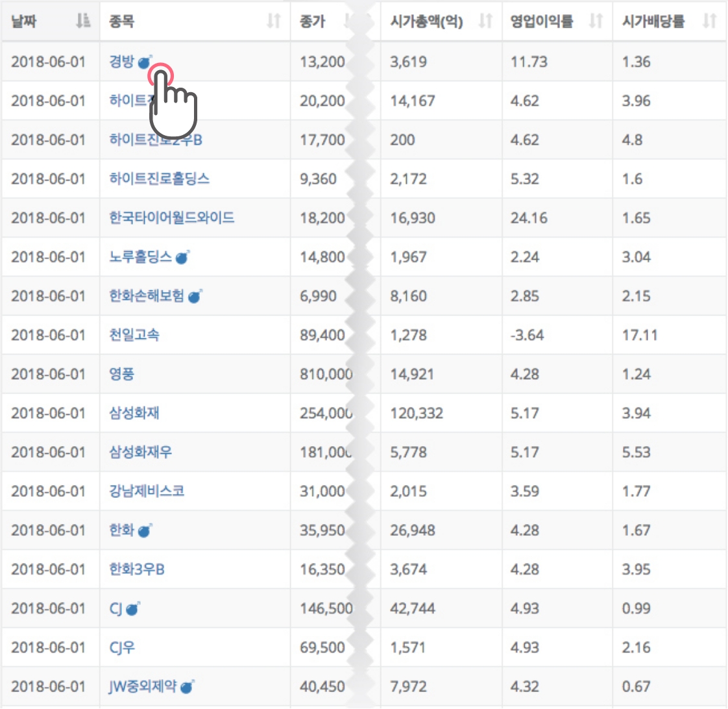
Task: Open the 하이트진로2우B stock link
Action: click(156, 140)
